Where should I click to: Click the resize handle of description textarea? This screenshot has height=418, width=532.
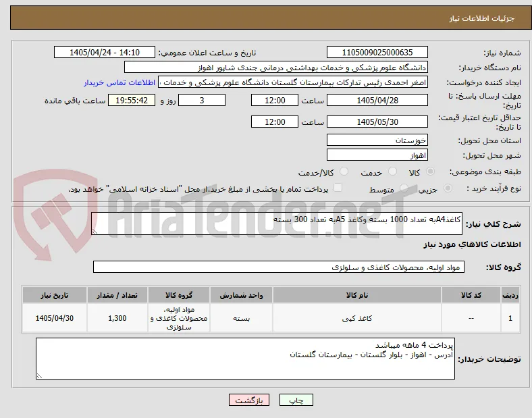point(95,232)
